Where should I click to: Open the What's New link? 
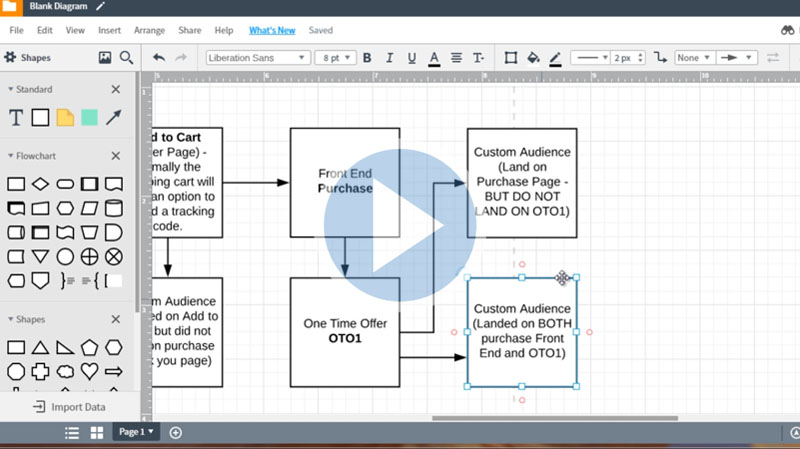point(272,30)
